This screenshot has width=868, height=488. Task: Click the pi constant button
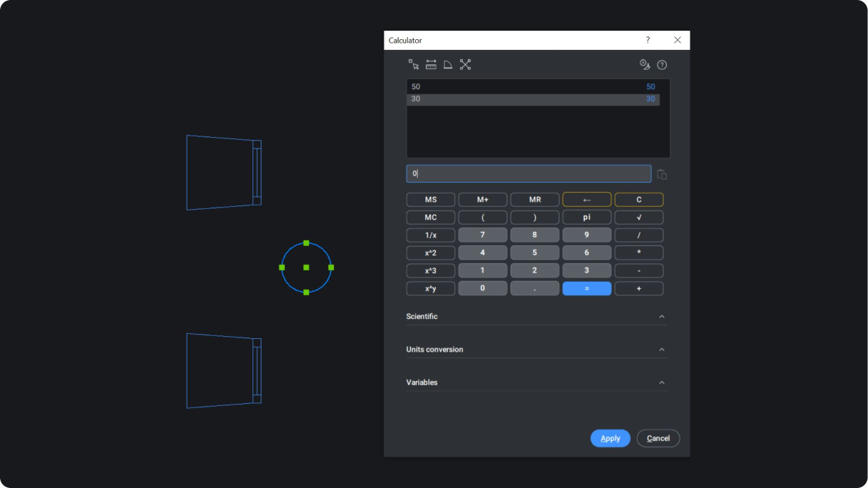click(x=587, y=218)
